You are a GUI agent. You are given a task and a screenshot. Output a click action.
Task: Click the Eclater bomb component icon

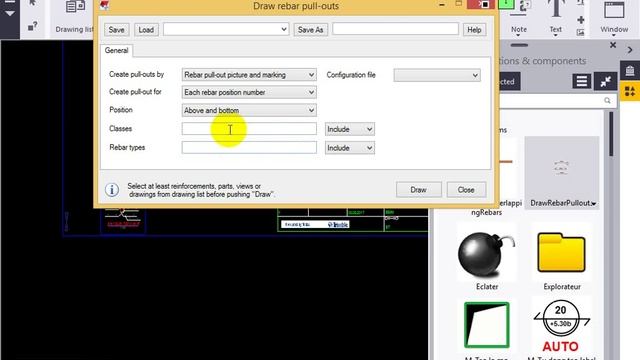487,254
